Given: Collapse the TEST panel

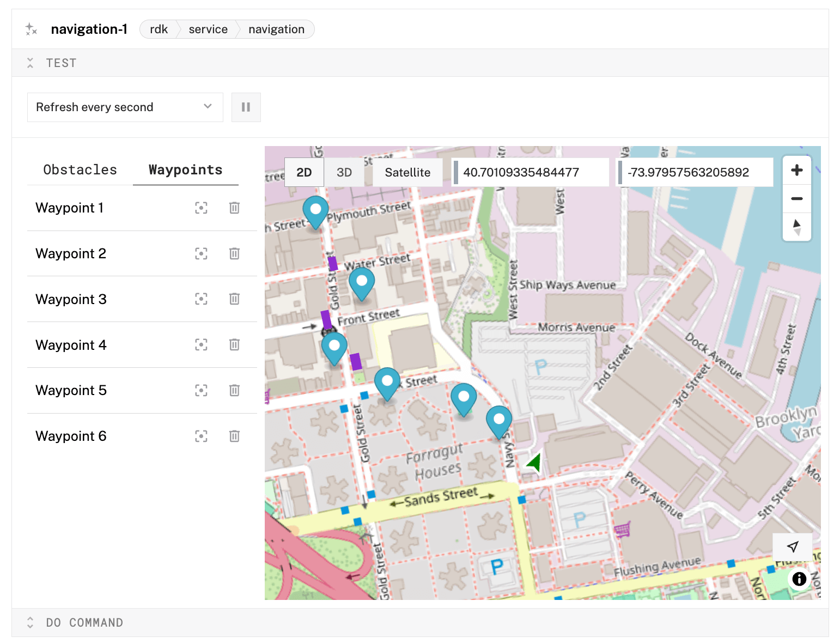Looking at the screenshot, I should click(x=31, y=63).
